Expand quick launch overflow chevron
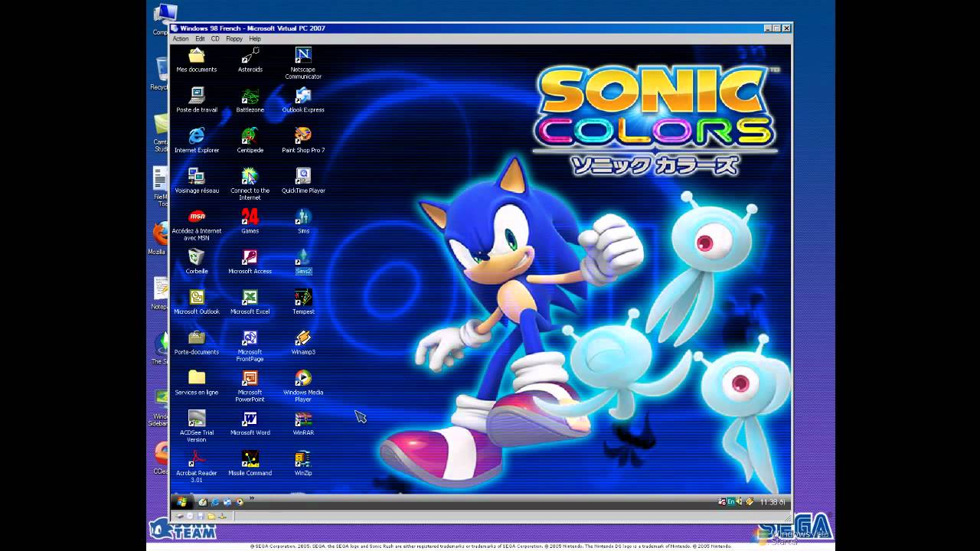The height and width of the screenshot is (551, 980). (252, 498)
